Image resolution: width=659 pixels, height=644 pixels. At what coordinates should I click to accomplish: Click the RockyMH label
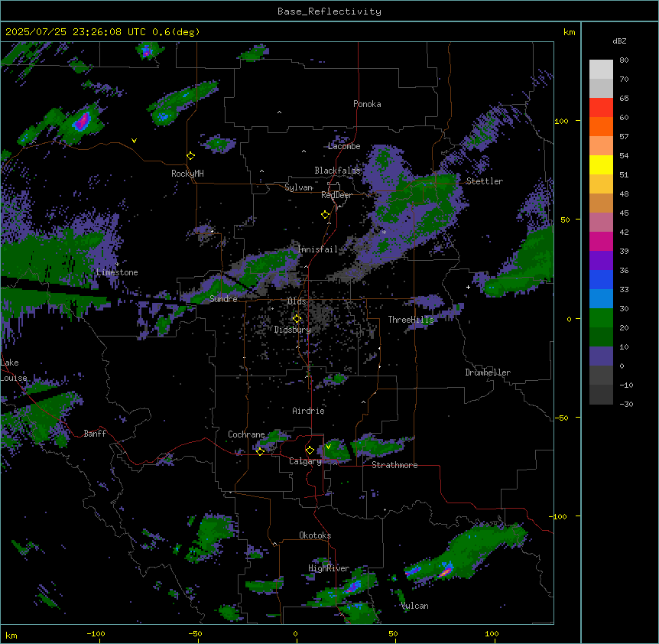click(187, 174)
